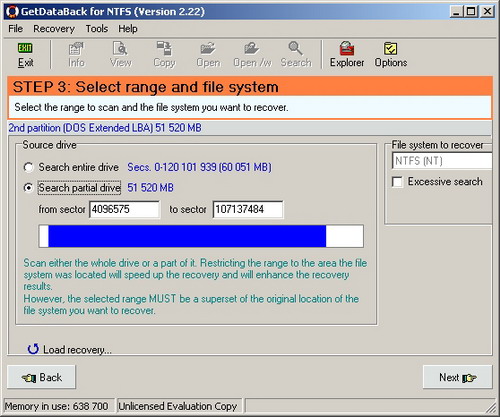Open the File system to recover dropdown
The image size is (500, 417).
[x=441, y=161]
